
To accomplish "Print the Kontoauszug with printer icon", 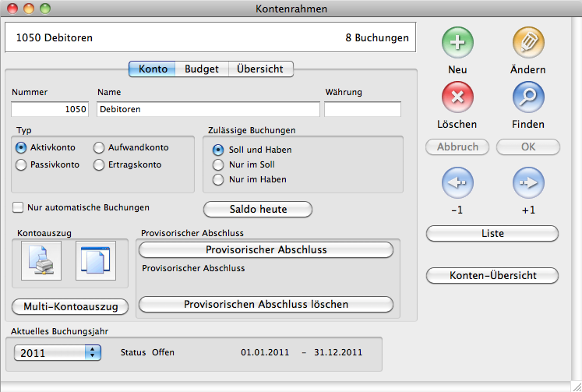I will 39,261.
